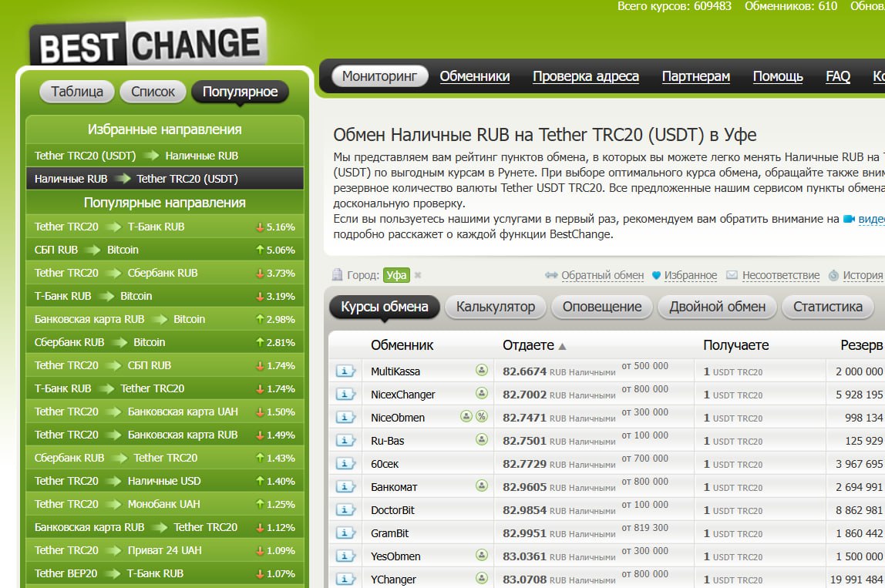
Task: Click the building icon beside Город
Action: 337,275
